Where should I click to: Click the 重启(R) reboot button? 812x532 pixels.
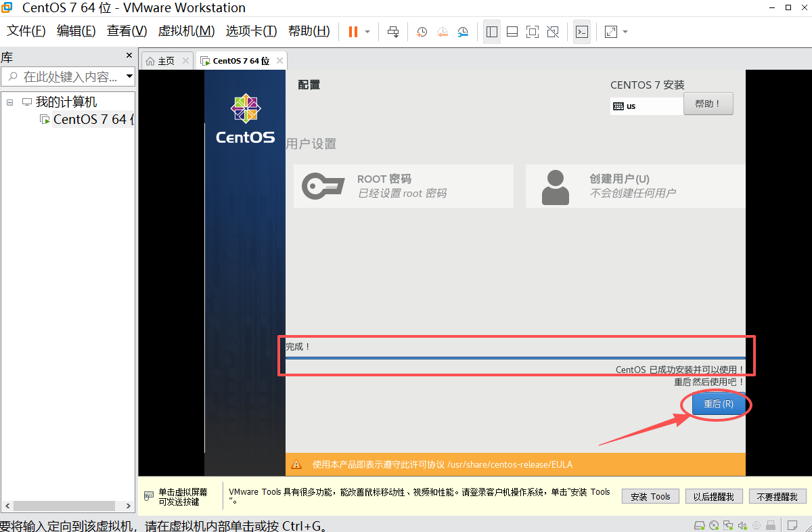pos(719,404)
